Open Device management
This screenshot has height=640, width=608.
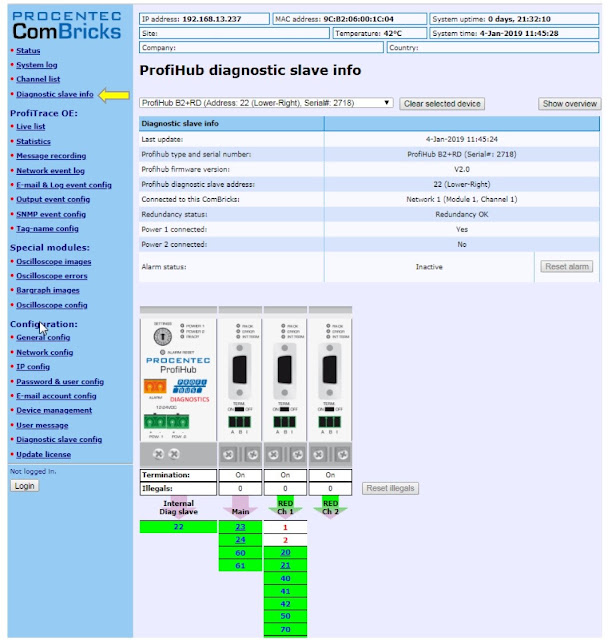54,410
